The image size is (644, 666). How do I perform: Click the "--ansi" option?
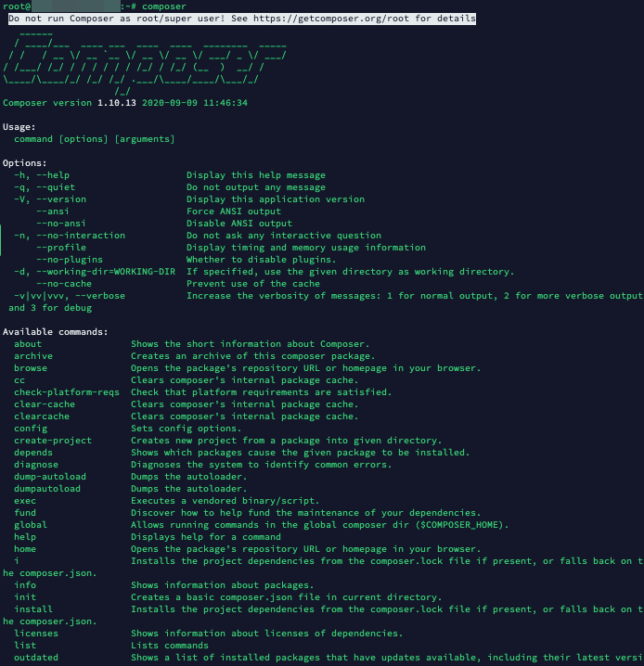click(x=53, y=211)
